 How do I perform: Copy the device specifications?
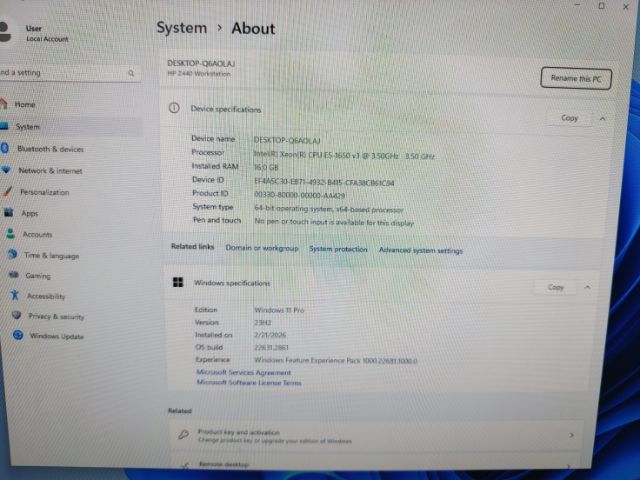(569, 118)
